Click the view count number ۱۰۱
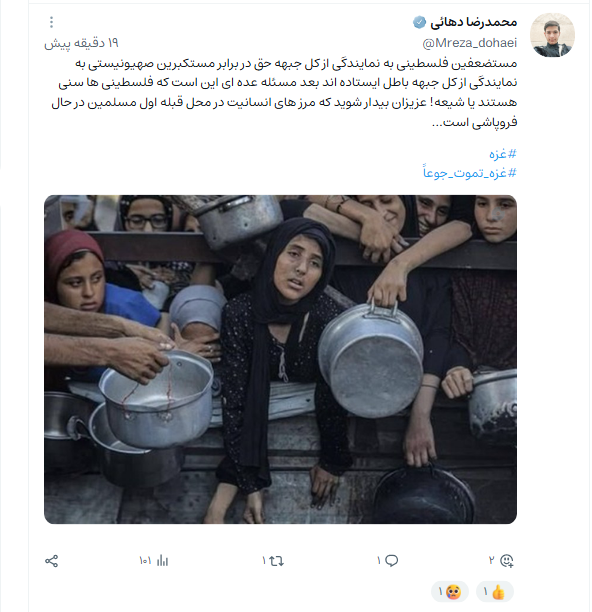Image resolution: width=592 pixels, height=612 pixels. [145, 561]
